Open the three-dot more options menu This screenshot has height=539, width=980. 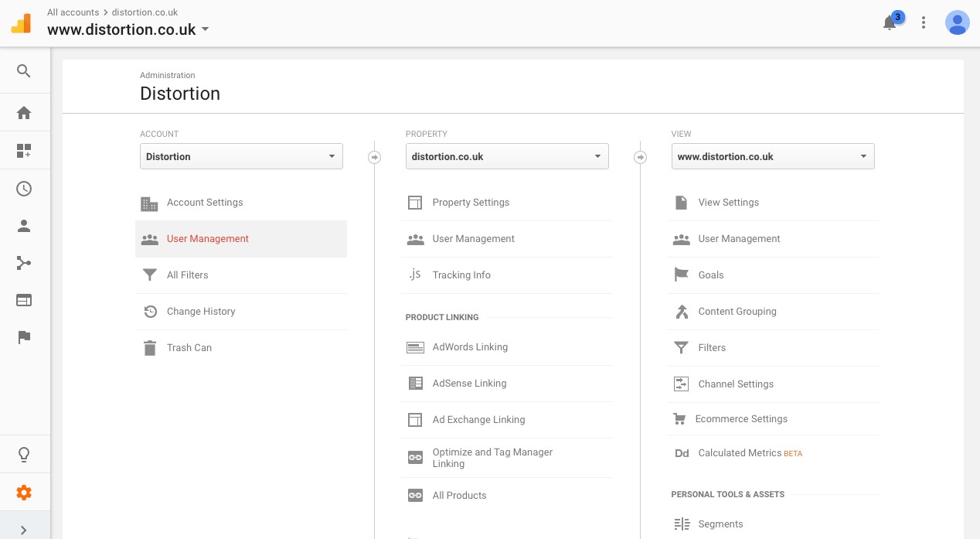point(924,23)
